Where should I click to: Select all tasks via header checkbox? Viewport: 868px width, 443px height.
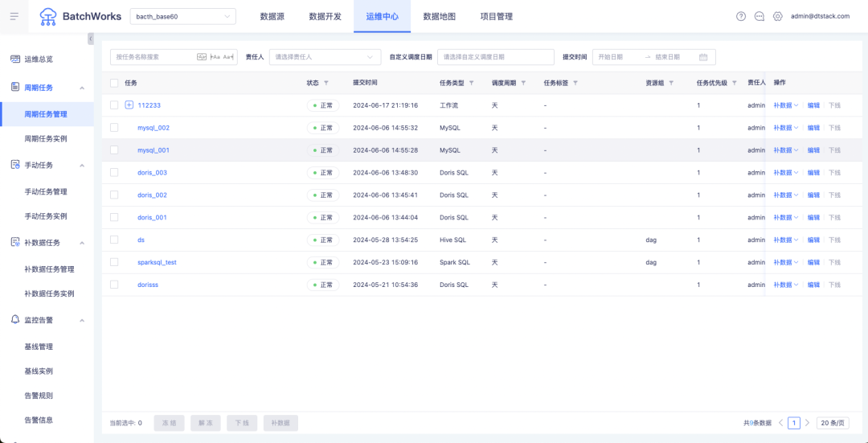click(114, 83)
